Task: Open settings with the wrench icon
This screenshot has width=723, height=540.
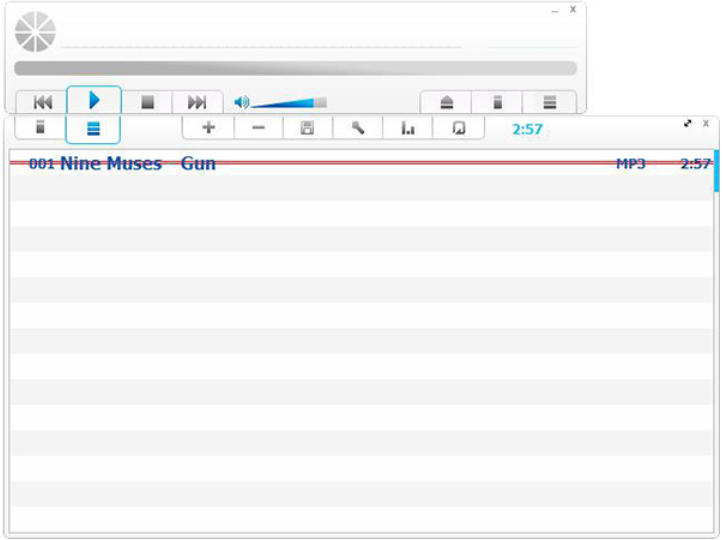Action: point(358,128)
